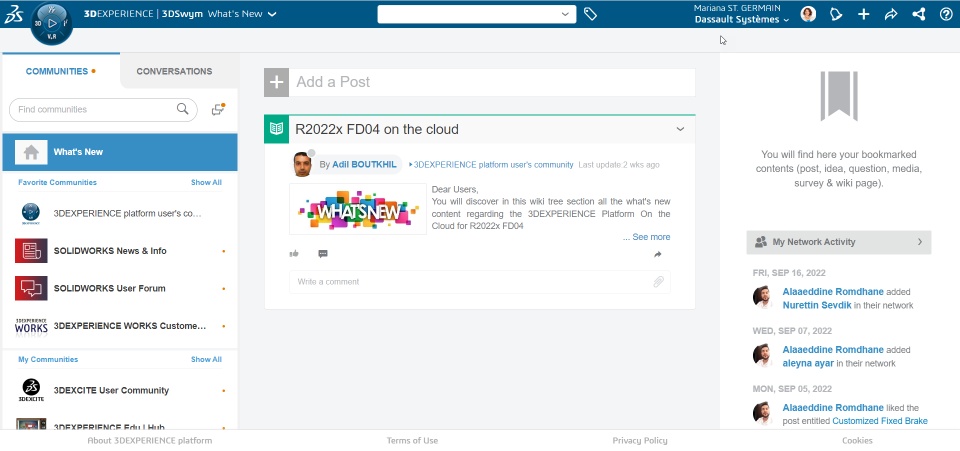960x451 pixels.
Task: Open the 3DEXPERIENCE compass
Action: click(51, 23)
